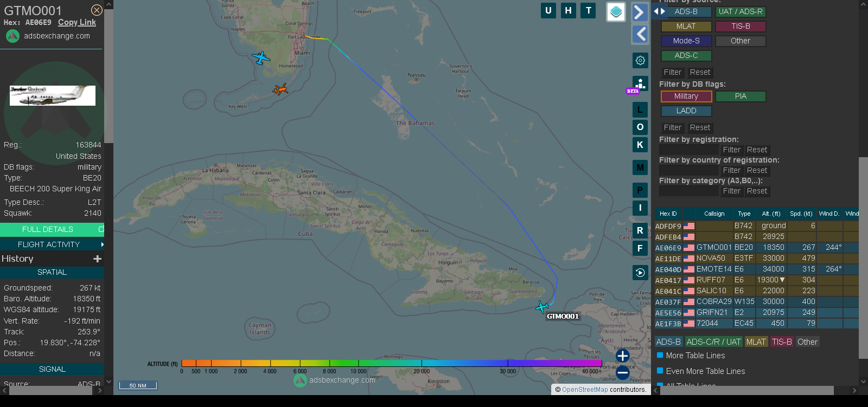The image size is (868, 407).
Task: Click the info panel vertical scrollbar
Action: (108, 76)
